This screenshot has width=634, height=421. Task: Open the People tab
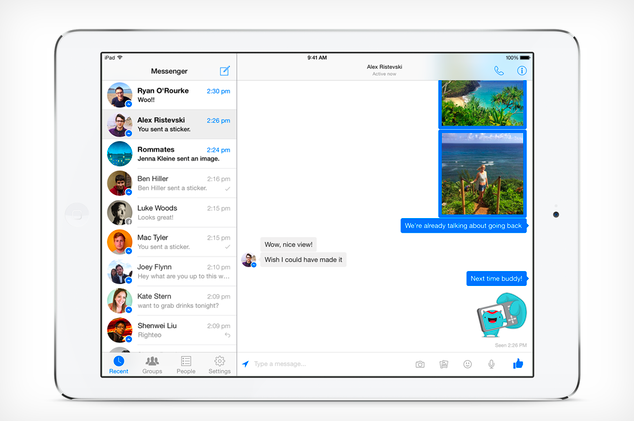click(x=186, y=364)
